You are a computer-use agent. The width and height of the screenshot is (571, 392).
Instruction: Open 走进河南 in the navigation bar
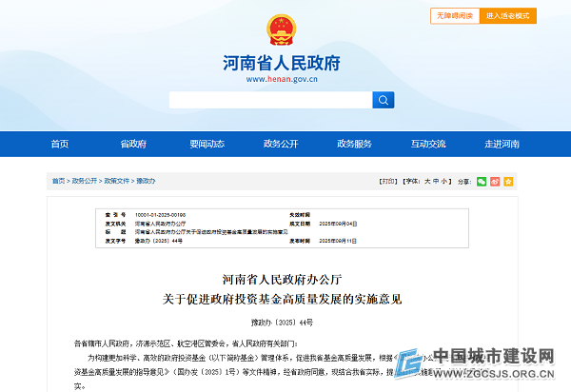(x=502, y=144)
